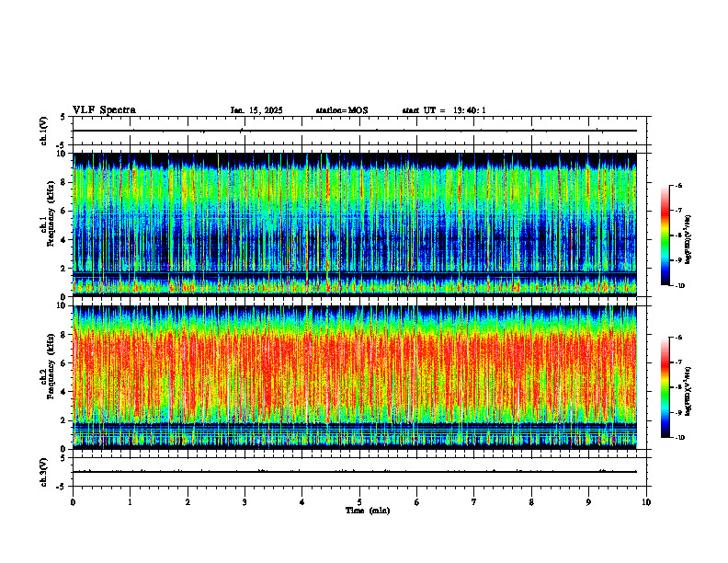Click time axis tick label 5
Image resolution: width=728 pixels, height=563 pixels.
[359, 502]
